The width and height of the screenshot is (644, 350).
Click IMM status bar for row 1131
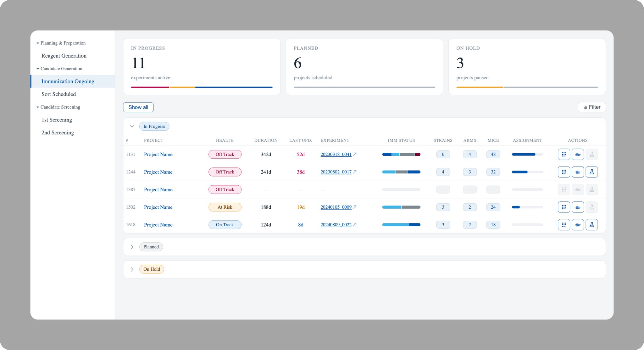point(401,154)
